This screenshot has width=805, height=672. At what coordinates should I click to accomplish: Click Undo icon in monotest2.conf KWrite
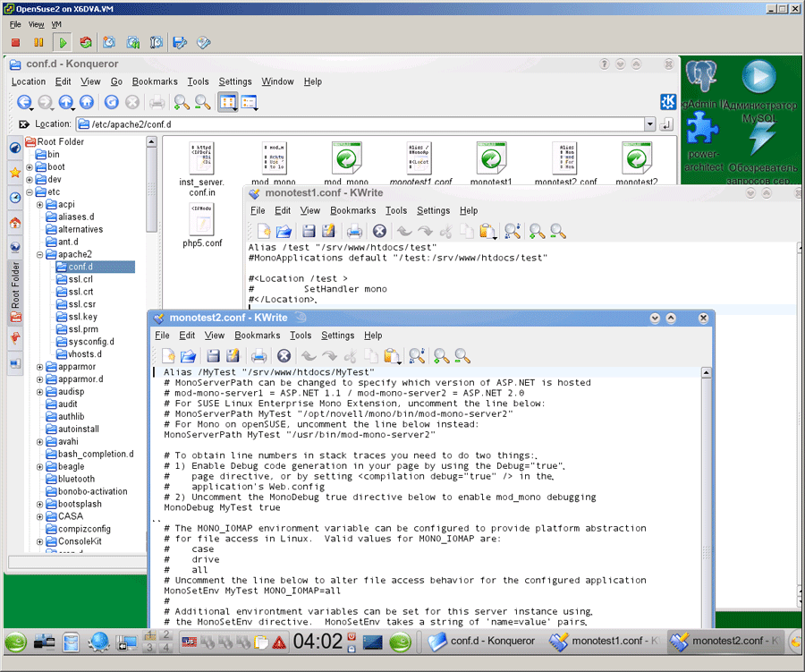coord(309,355)
